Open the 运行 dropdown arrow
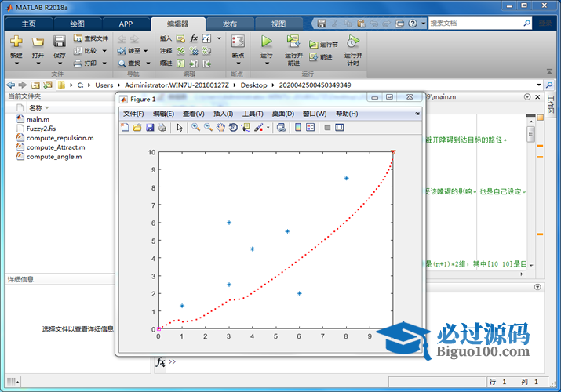 [267, 64]
